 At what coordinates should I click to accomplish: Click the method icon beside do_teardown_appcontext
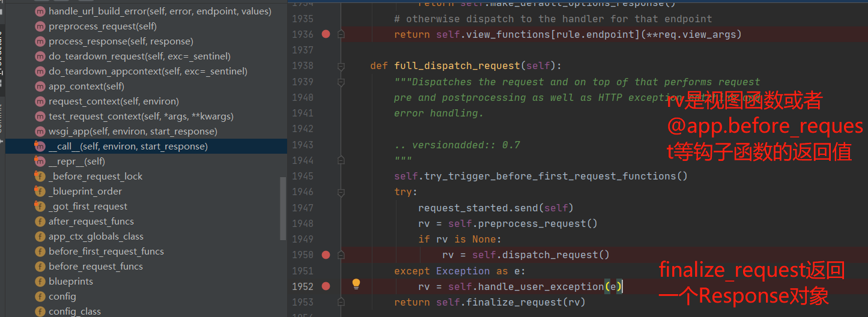[40, 71]
